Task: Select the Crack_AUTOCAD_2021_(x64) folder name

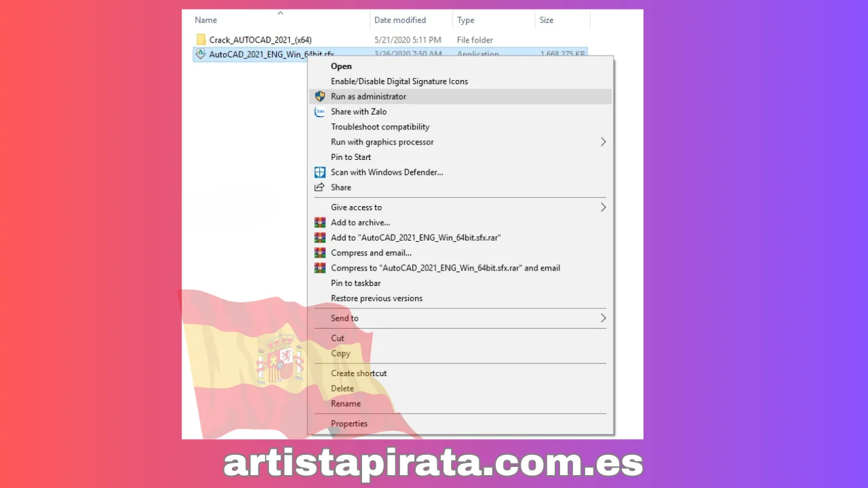Action: pos(260,40)
